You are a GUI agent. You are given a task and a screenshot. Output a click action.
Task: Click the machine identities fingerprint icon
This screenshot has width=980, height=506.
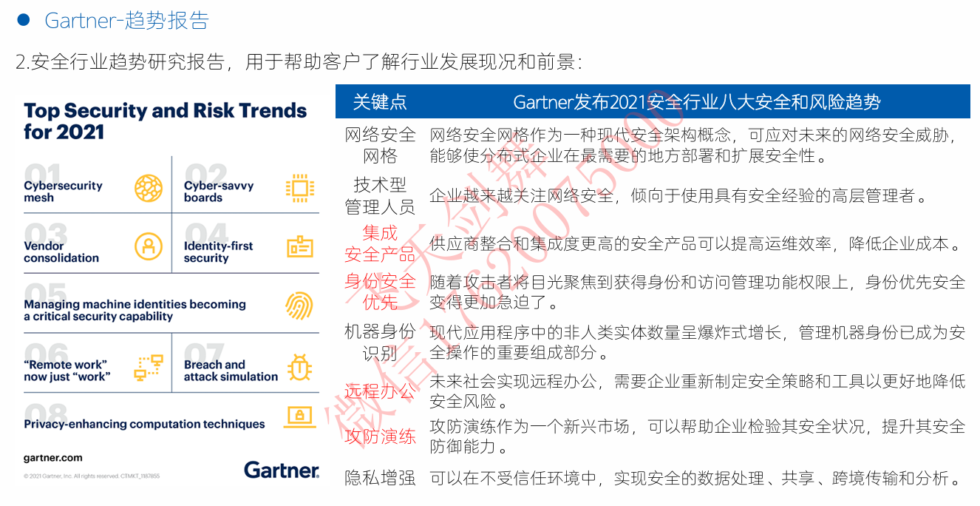point(299,306)
